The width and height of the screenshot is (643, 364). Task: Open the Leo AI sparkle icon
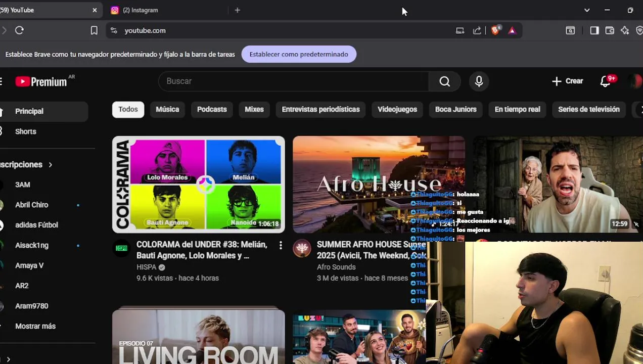(x=625, y=30)
